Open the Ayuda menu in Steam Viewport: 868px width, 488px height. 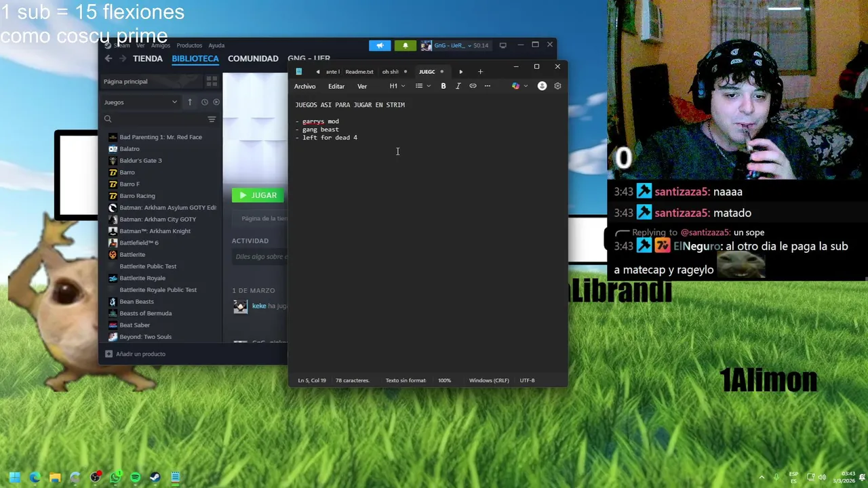[216, 45]
